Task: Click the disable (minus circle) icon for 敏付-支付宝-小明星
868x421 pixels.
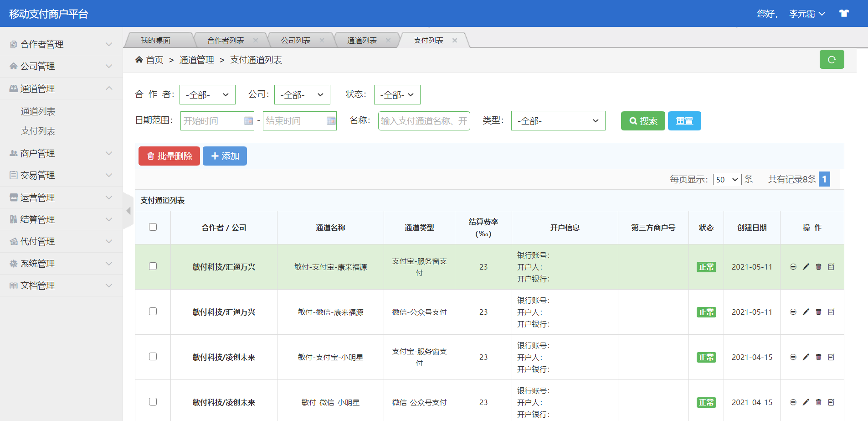Action: [x=793, y=357]
